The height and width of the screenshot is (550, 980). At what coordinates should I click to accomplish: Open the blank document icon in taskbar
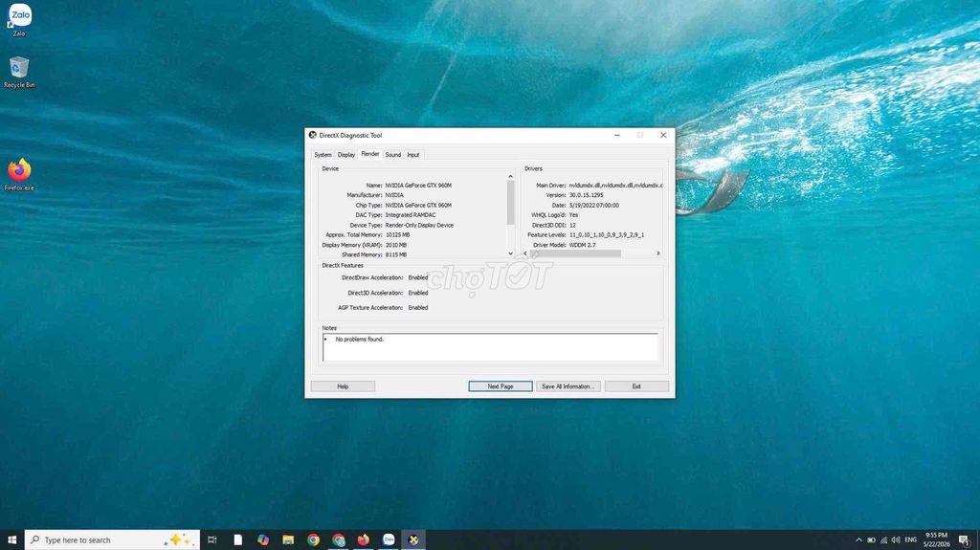pos(237,540)
